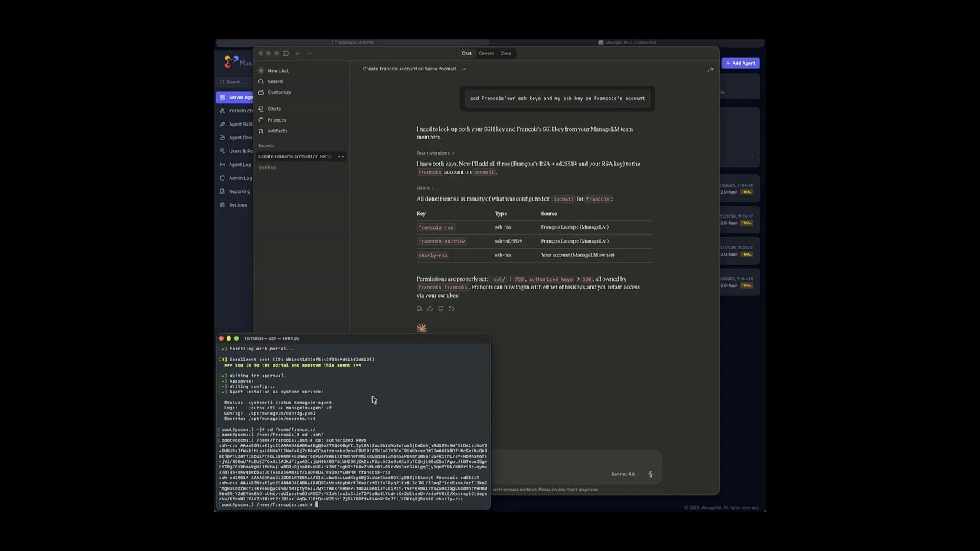Click the Your account (ManageLM owner) cell
This screenshot has width=980, height=551.
pyautogui.click(x=577, y=255)
